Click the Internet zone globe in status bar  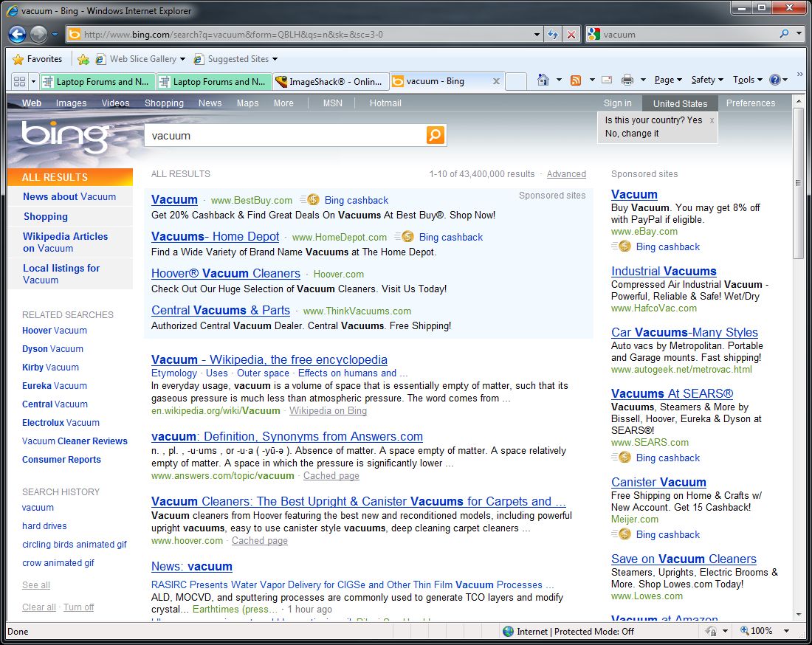coord(509,631)
